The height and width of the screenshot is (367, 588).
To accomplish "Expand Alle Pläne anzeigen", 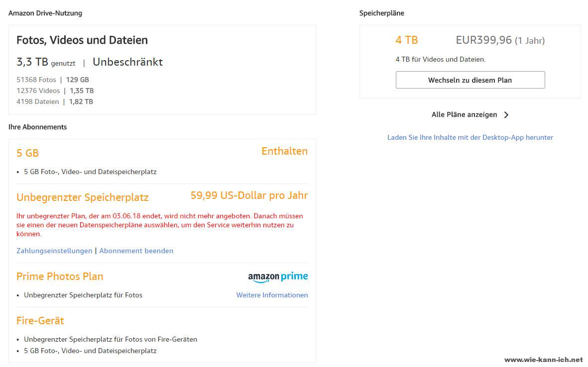I will (465, 114).
